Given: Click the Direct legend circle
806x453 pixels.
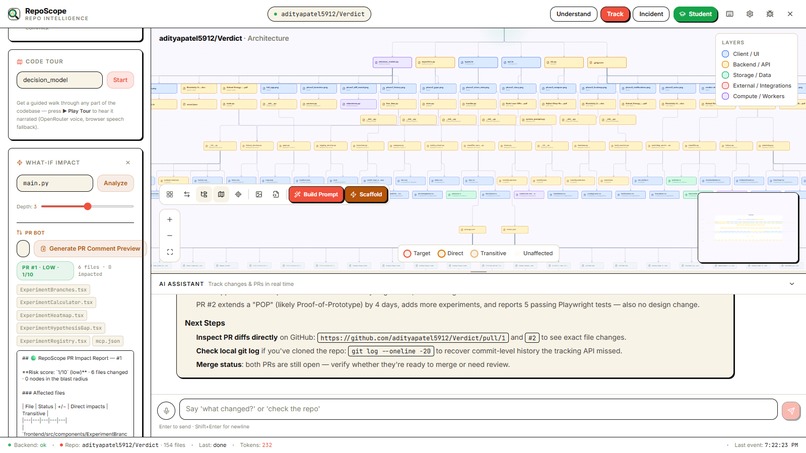Looking at the screenshot, I should click(441, 253).
